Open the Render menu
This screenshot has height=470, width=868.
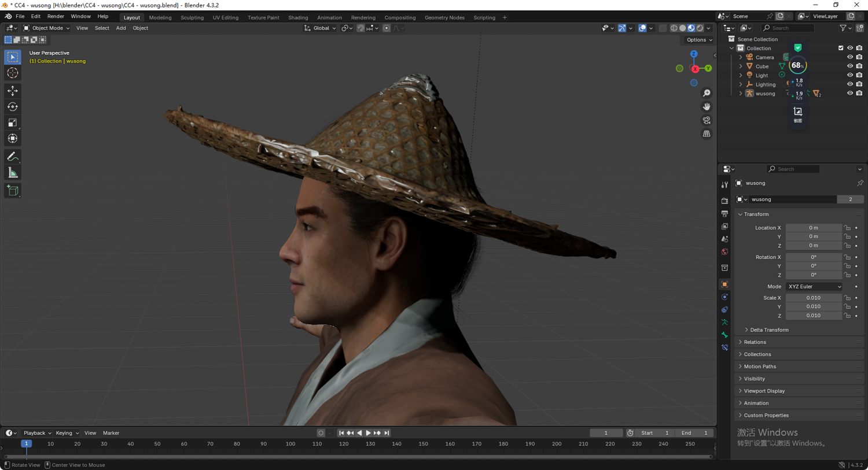coord(56,17)
